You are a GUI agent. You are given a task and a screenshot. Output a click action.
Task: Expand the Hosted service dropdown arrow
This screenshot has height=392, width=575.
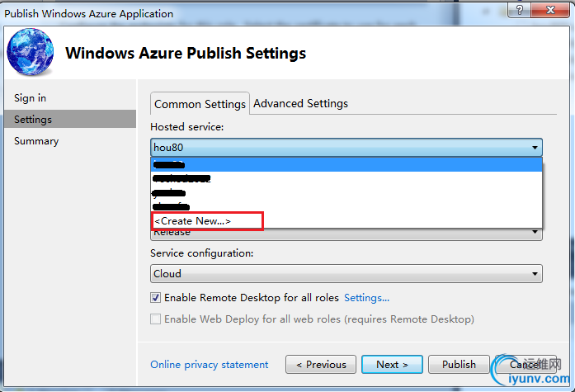[535, 148]
